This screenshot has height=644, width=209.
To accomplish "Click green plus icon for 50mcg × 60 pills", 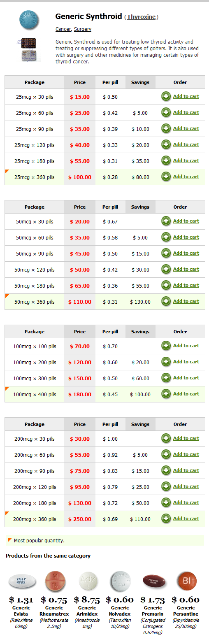I will pyautogui.click(x=166, y=237).
